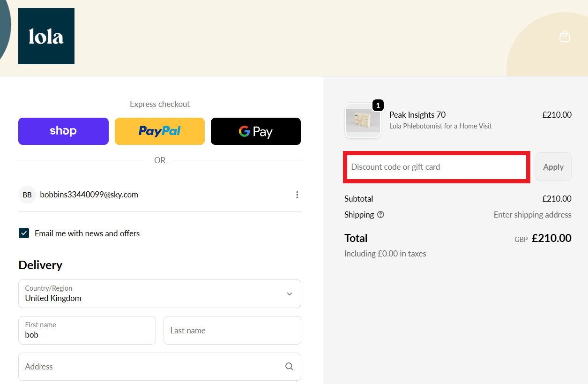
Task: Click the shipping cost help question mark
Action: [x=380, y=214]
